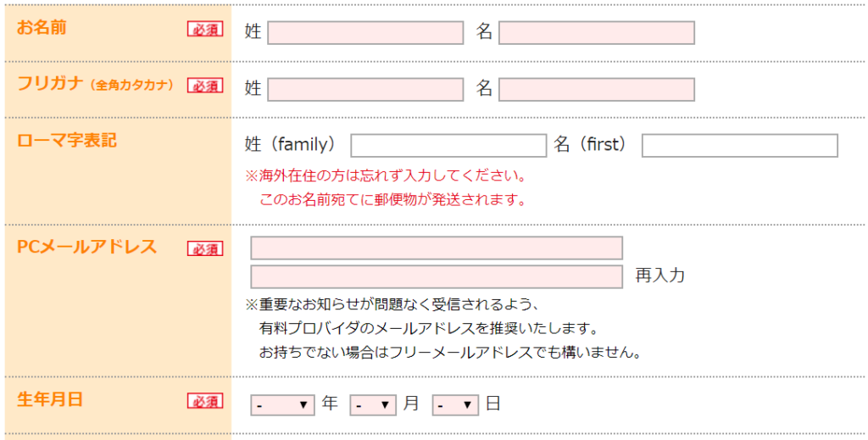Open the 日 birth day dropdown

click(455, 405)
